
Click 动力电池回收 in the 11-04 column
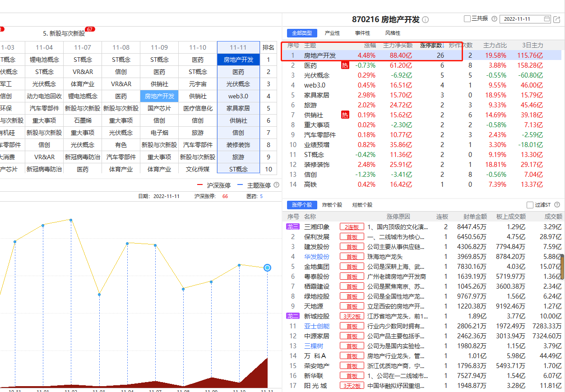coord(44,96)
